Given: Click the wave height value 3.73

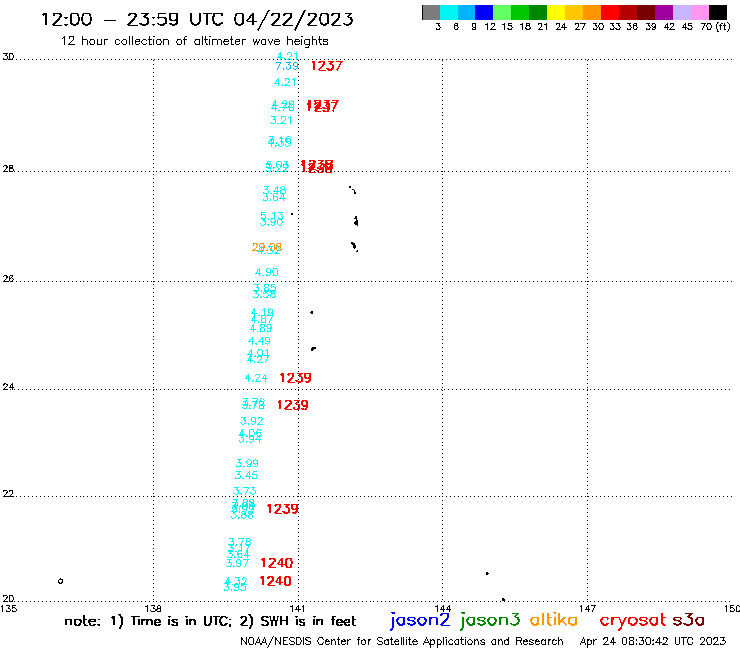Looking at the screenshot, I should tap(244, 491).
